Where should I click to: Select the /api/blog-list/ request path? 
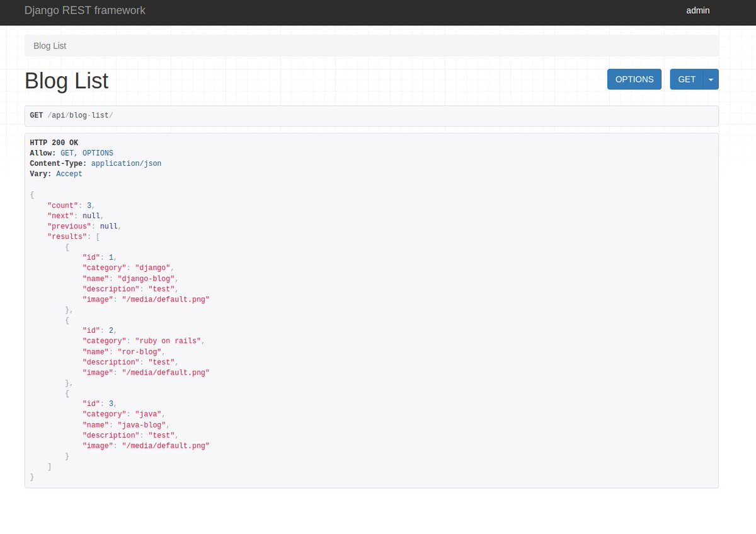80,115
